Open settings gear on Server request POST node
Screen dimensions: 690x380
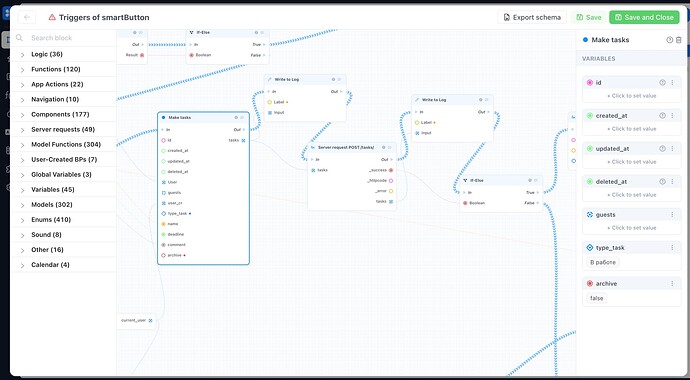(384, 147)
